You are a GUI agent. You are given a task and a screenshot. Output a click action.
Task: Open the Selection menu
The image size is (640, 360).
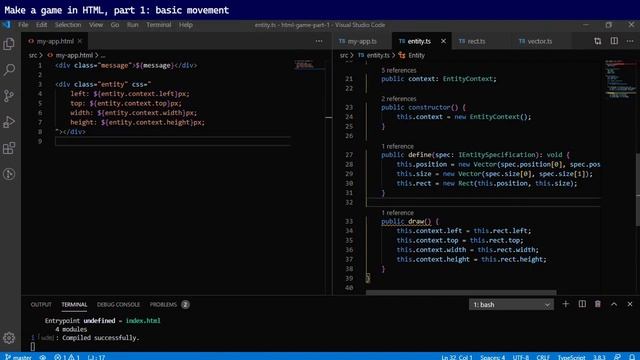coord(68,25)
